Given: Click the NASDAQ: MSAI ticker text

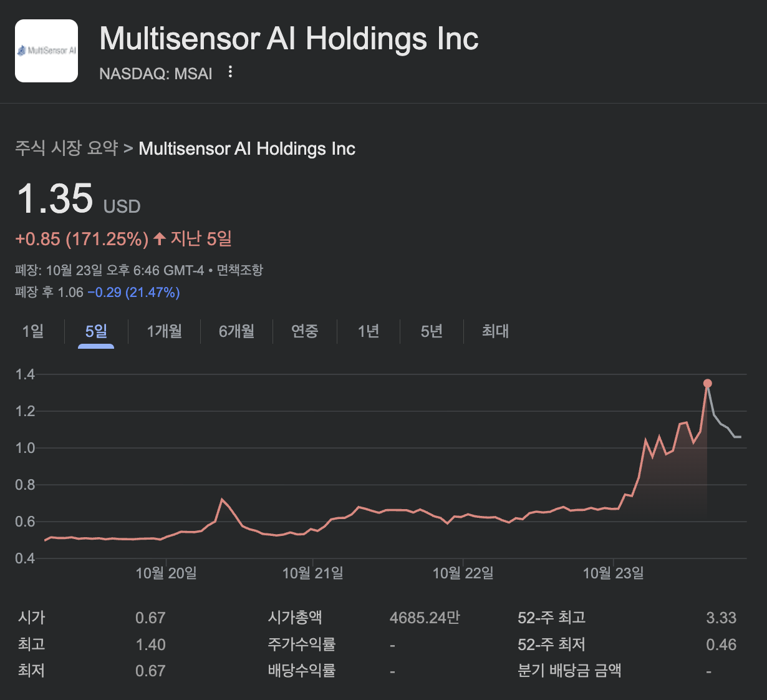Looking at the screenshot, I should (156, 74).
